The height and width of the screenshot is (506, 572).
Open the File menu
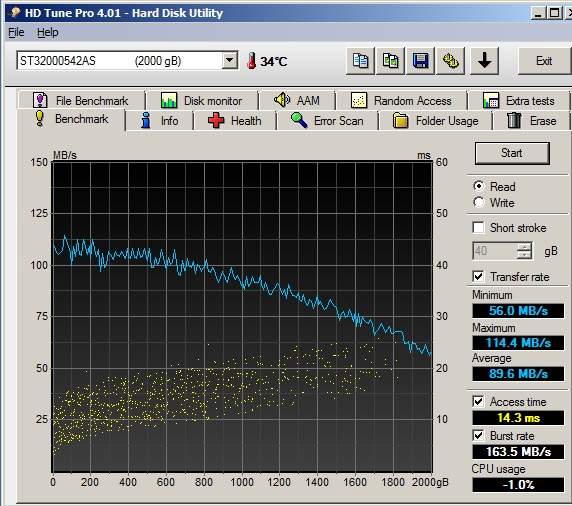click(x=16, y=32)
